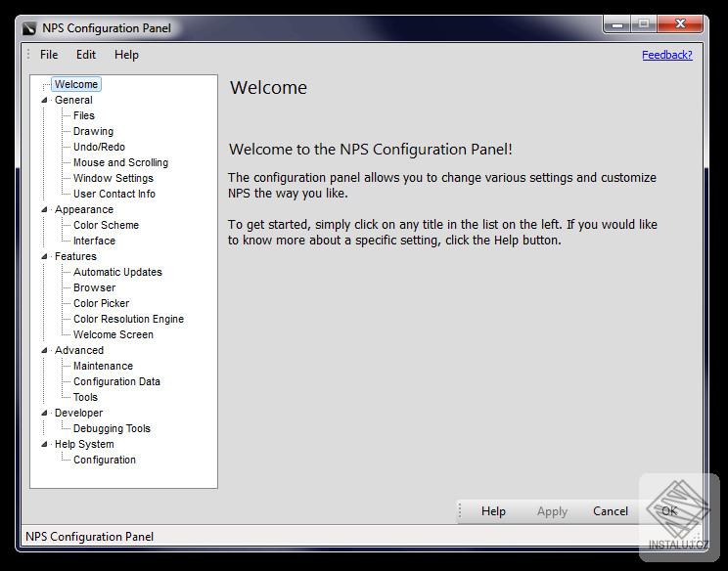Viewport: 728px width, 571px height.
Task: Click the NPS application icon in title bar
Action: (29, 28)
